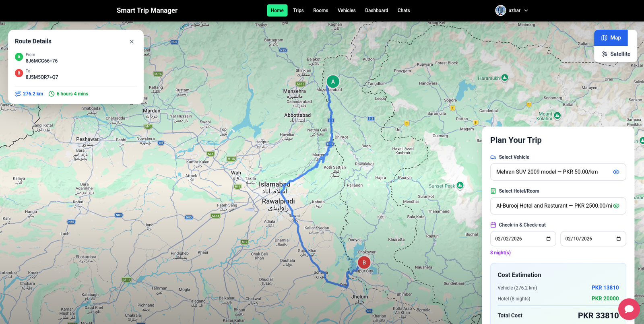Close the Route Details panel
The image size is (644, 324).
[132, 41]
